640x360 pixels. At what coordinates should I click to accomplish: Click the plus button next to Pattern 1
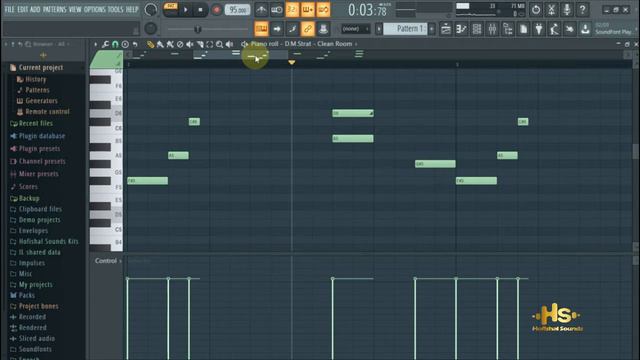432,29
